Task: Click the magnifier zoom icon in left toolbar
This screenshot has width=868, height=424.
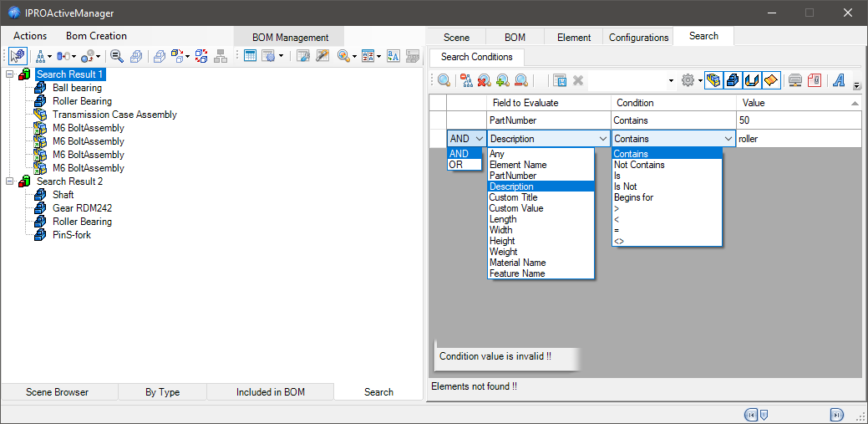Action: (117, 56)
